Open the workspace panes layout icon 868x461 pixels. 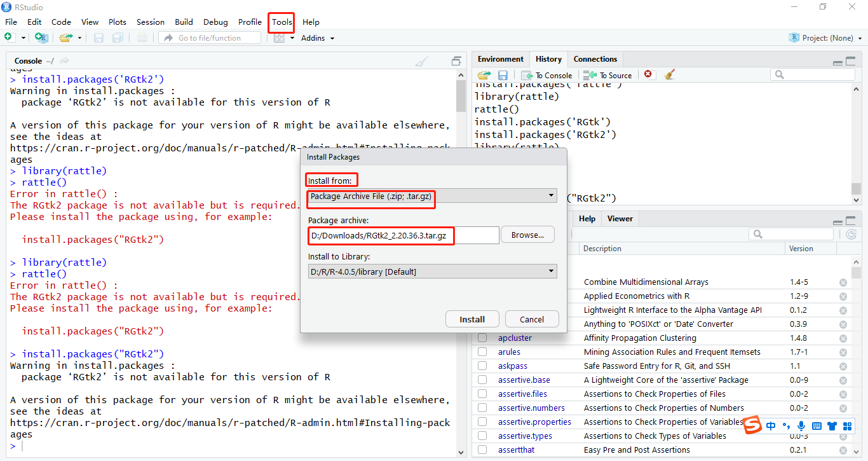(280, 38)
